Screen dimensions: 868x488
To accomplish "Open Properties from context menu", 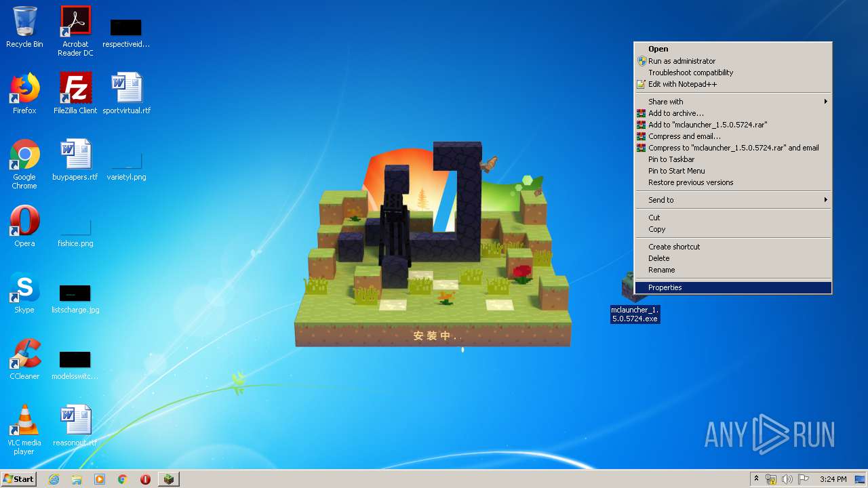I will tap(732, 287).
